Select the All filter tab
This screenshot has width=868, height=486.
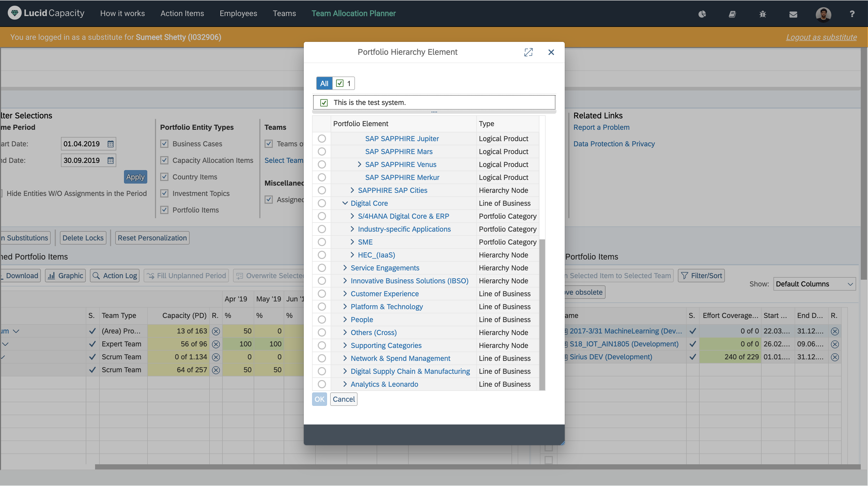click(324, 83)
